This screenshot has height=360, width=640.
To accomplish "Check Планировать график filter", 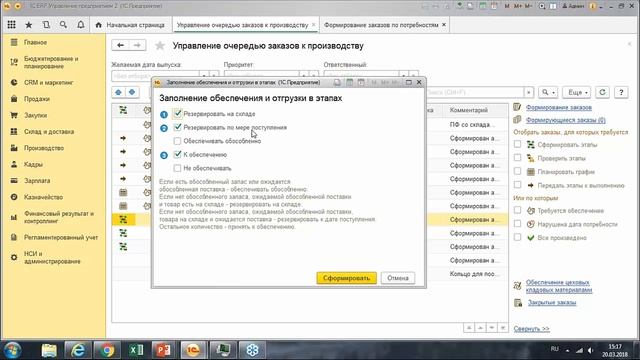I will click(x=518, y=171).
